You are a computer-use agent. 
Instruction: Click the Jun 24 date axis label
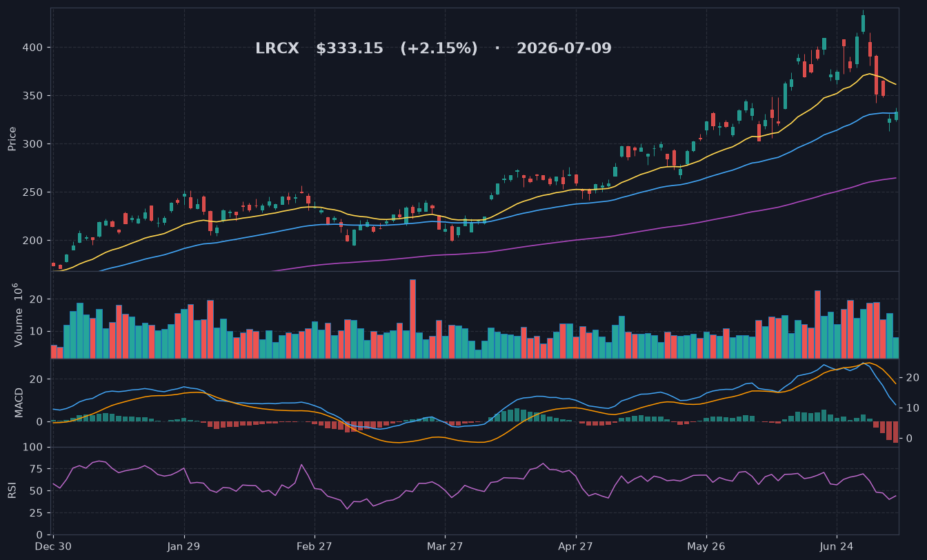point(837,546)
